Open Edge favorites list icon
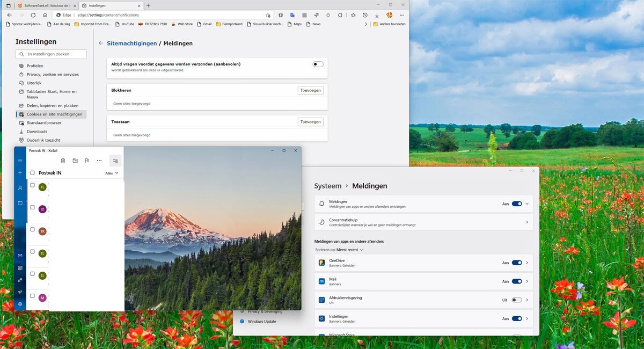644x349 pixels. click(353, 15)
